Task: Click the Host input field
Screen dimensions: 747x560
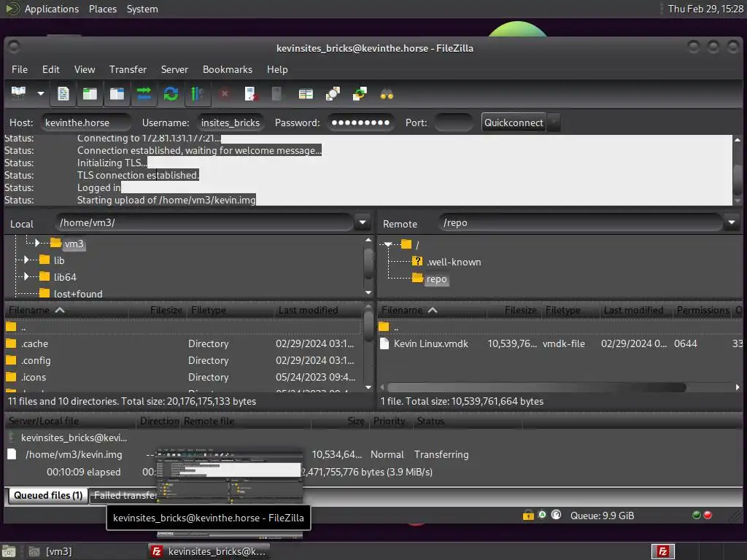Action: click(x=86, y=122)
